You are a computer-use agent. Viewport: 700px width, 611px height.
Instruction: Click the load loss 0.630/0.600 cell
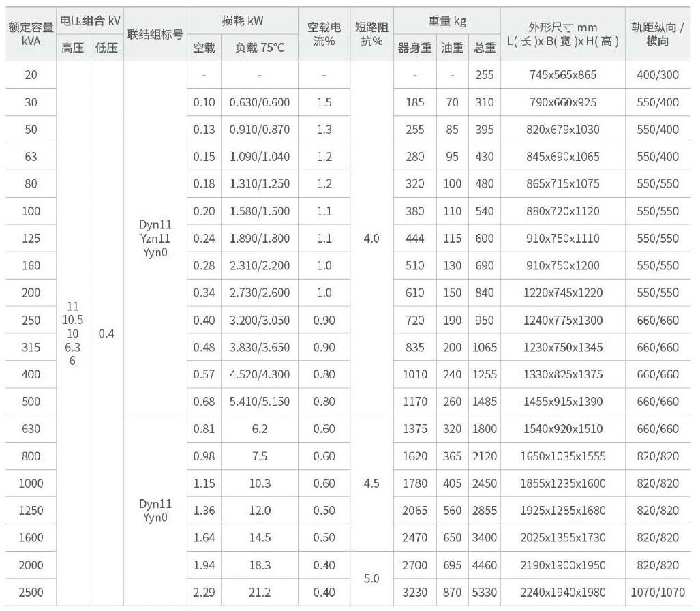point(260,102)
